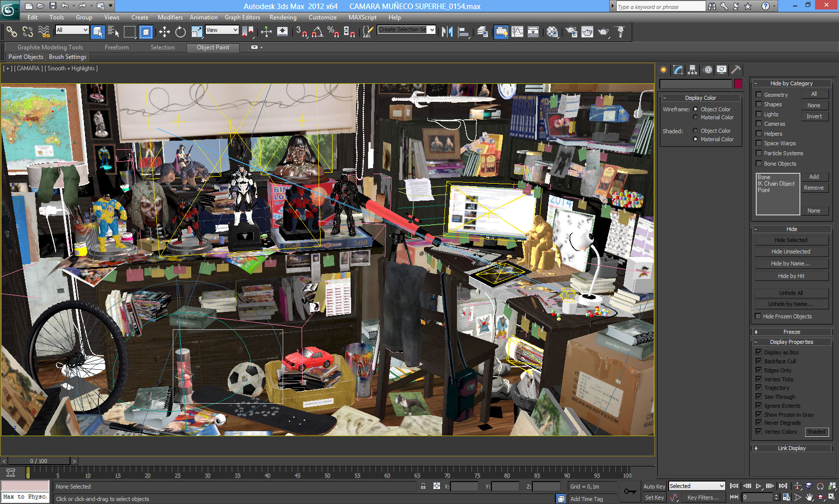Open the MAXScript menu

coord(362,17)
